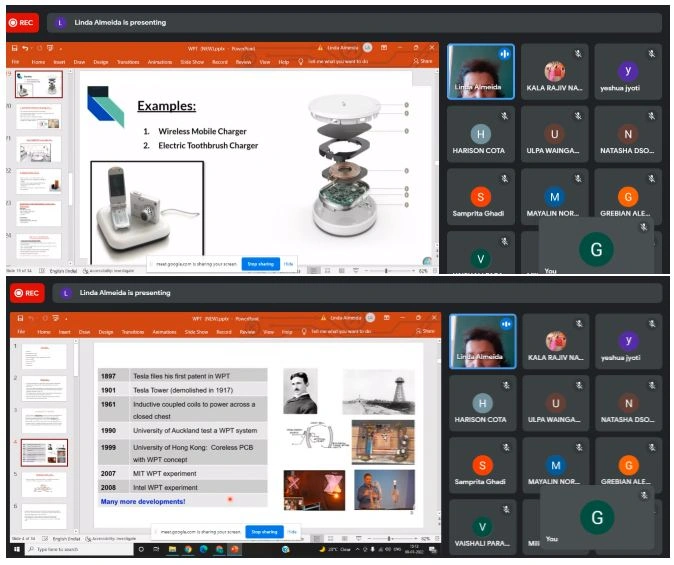The width and height of the screenshot is (674, 565).
Task: Click Share button in PowerPoint showing Examples slide
Action: pos(423,61)
